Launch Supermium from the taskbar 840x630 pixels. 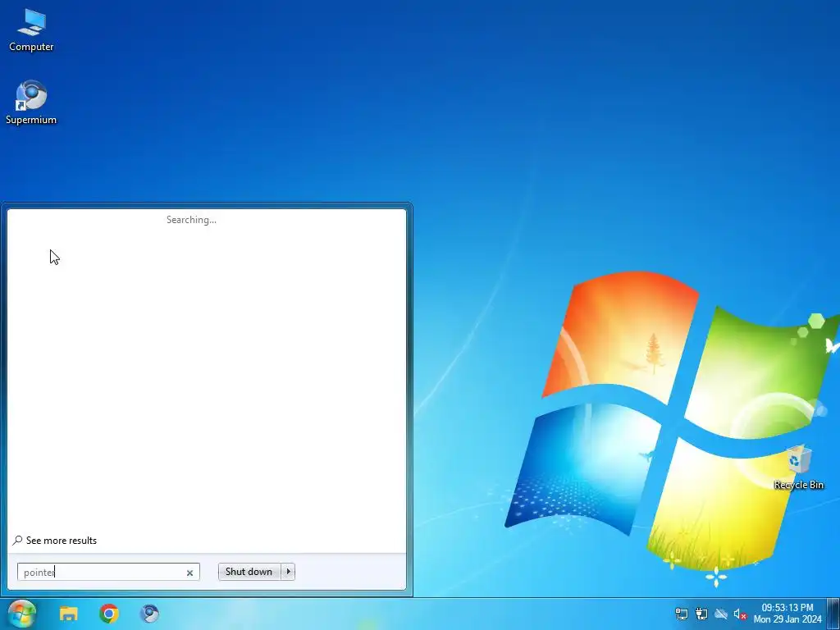pyautogui.click(x=149, y=614)
